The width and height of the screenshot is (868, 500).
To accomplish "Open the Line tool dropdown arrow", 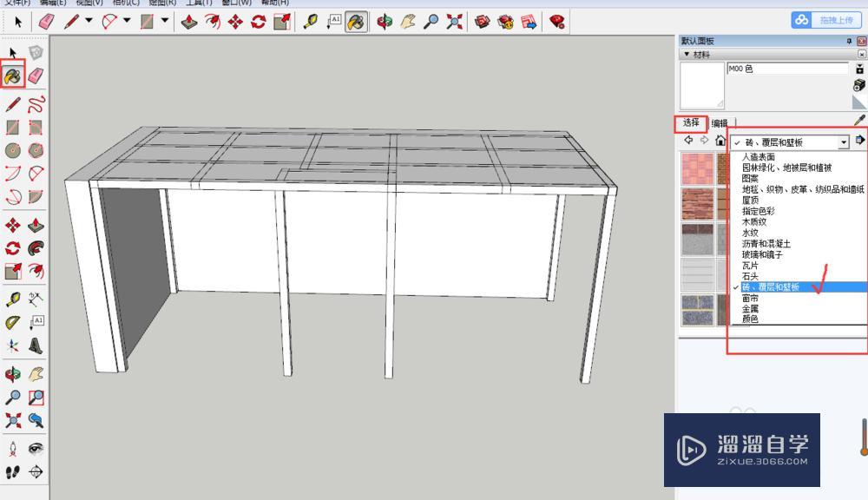I will pyautogui.click(x=89, y=21).
